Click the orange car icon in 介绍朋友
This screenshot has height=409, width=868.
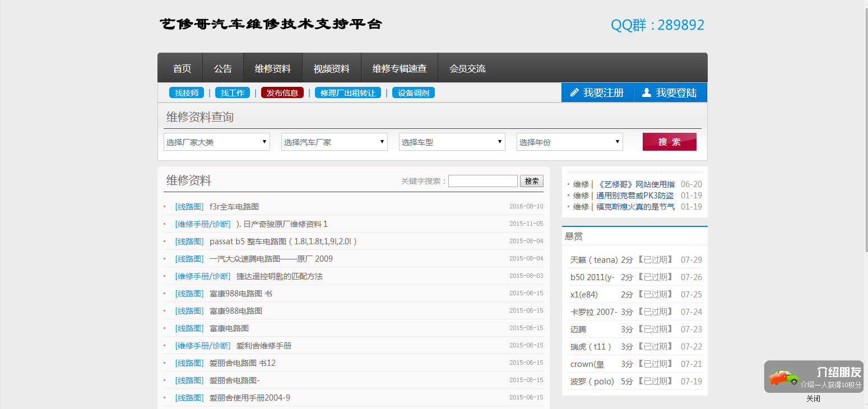point(783,377)
